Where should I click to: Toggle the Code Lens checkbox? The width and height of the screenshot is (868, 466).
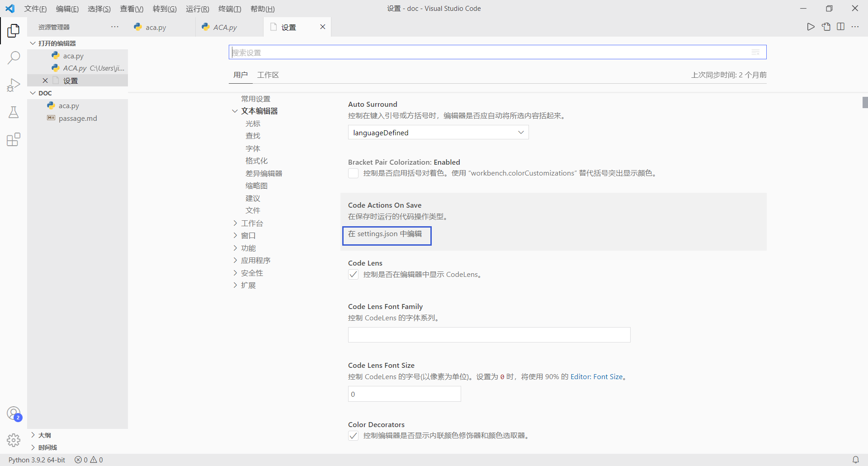pyautogui.click(x=354, y=275)
